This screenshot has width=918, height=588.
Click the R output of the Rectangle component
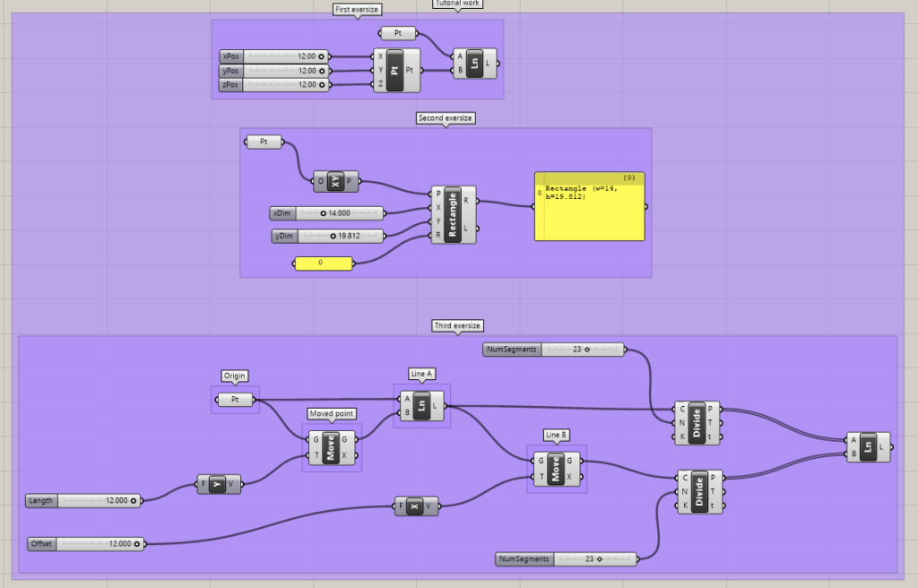466,200
